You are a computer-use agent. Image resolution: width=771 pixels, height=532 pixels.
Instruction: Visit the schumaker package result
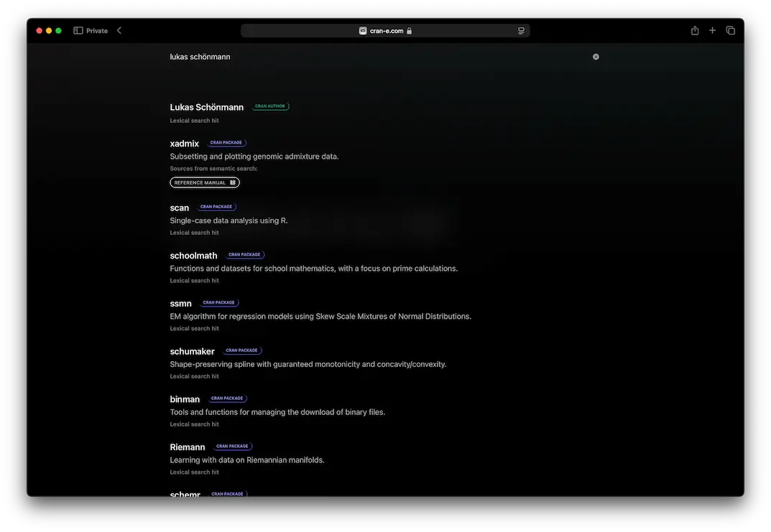pos(192,352)
